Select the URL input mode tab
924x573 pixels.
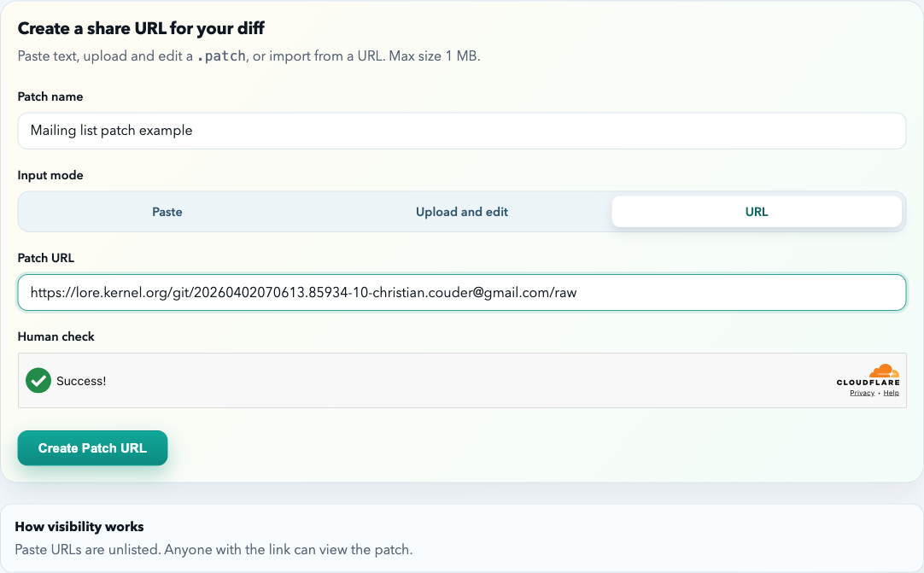click(x=757, y=211)
